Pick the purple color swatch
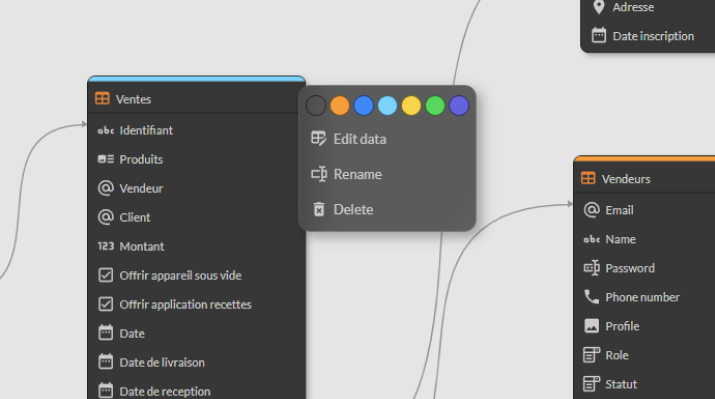 click(459, 106)
